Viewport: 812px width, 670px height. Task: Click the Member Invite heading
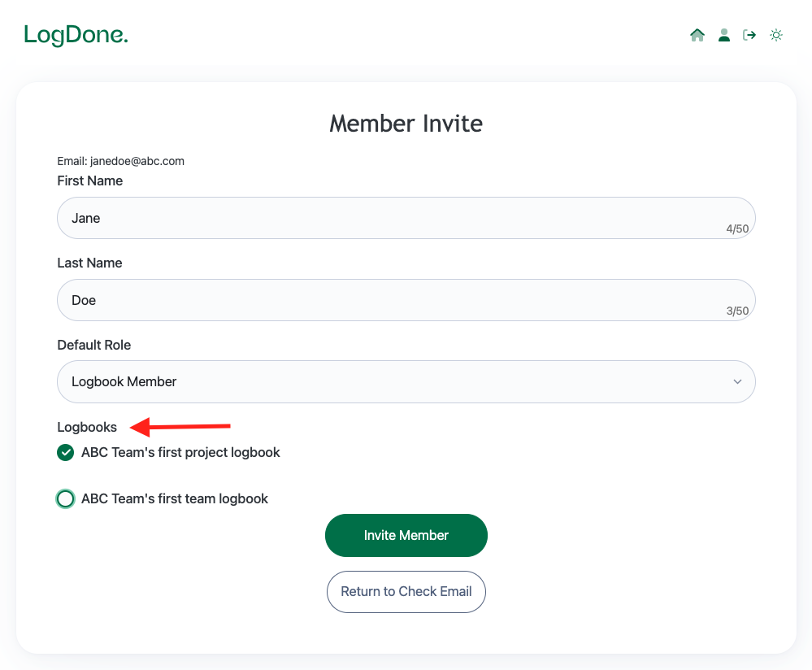coord(406,124)
